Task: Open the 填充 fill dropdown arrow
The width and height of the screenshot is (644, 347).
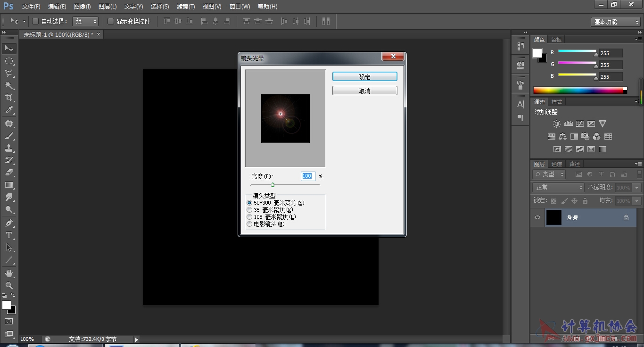Action: [x=637, y=201]
